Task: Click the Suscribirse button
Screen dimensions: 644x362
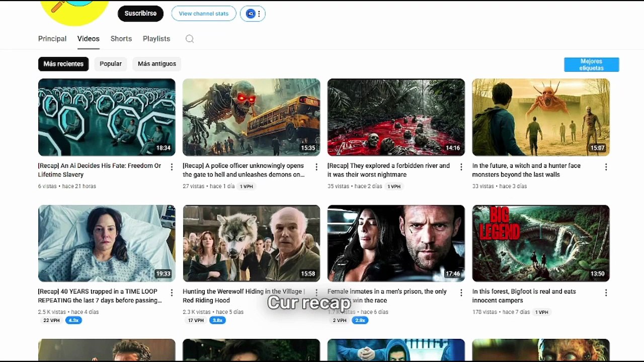Action: click(x=140, y=14)
